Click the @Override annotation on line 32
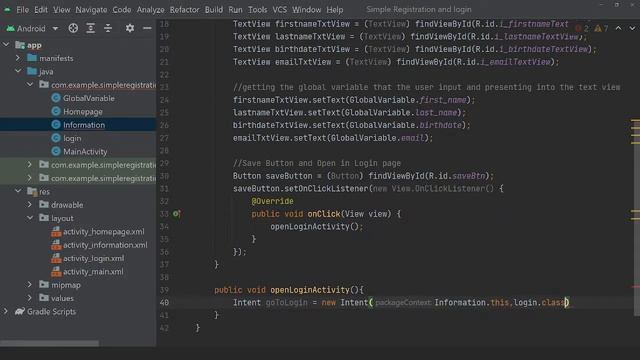 272,201
